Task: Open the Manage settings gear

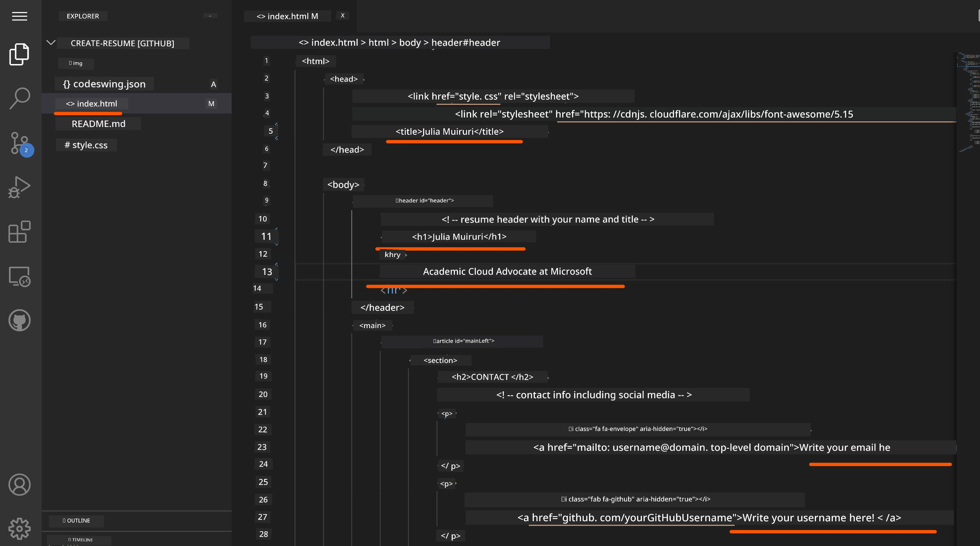Action: coord(19,528)
